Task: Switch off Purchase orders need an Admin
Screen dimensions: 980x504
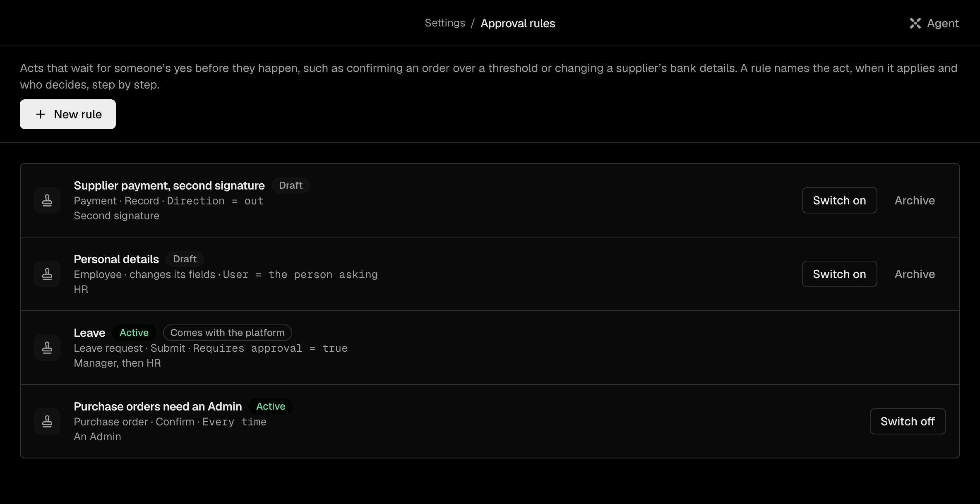Action: 908,421
